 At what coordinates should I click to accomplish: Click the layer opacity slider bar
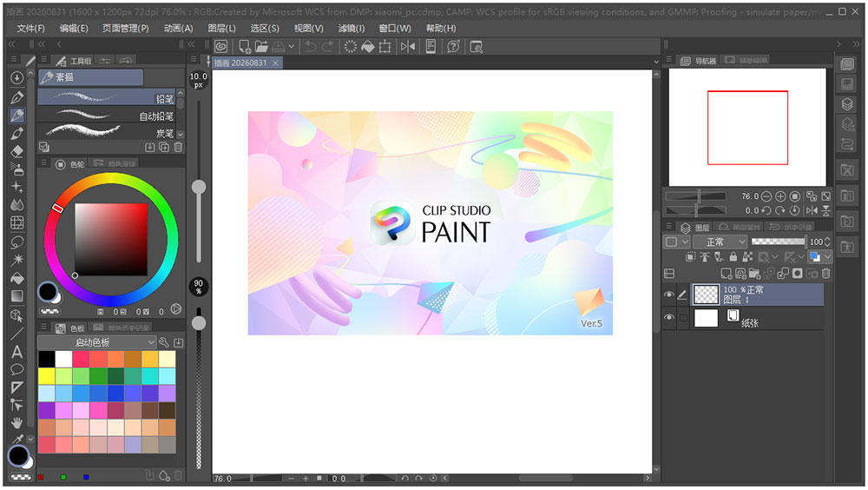coord(779,242)
